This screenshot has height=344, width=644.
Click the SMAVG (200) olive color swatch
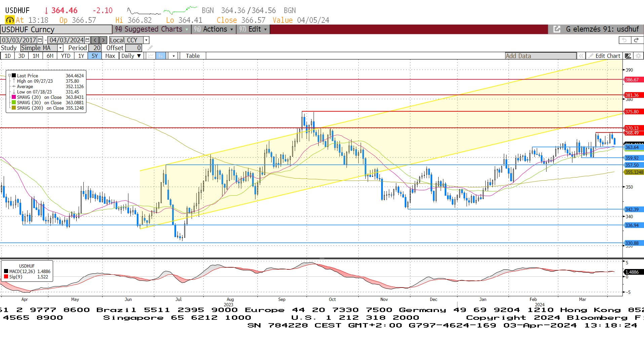click(x=14, y=108)
